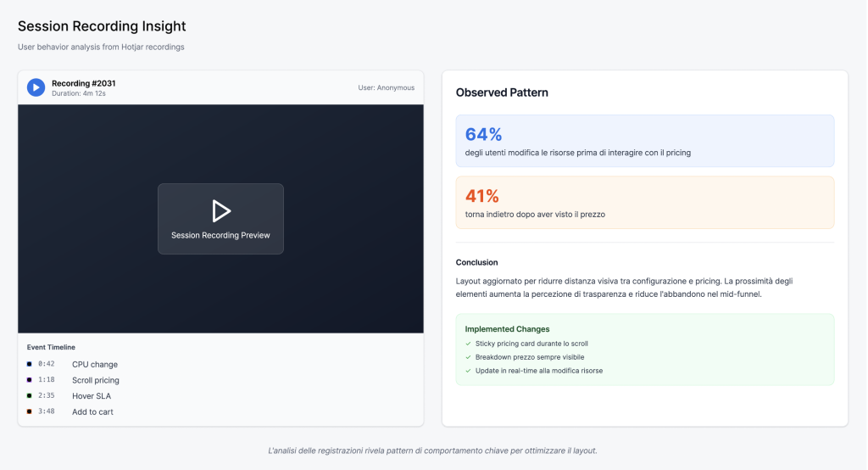Click the Hotjar recordings subtitle
Screen dimensions: 868x470
[101, 48]
